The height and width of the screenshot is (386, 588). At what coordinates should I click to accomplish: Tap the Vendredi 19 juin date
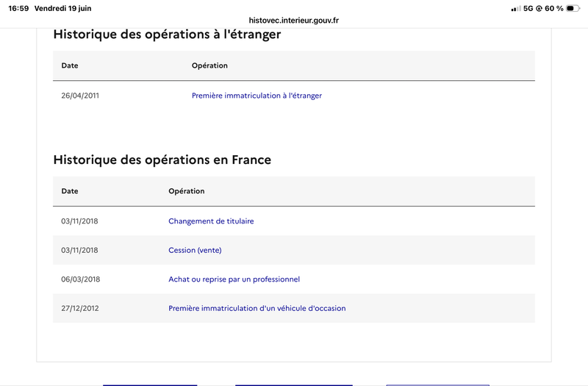[x=63, y=8]
